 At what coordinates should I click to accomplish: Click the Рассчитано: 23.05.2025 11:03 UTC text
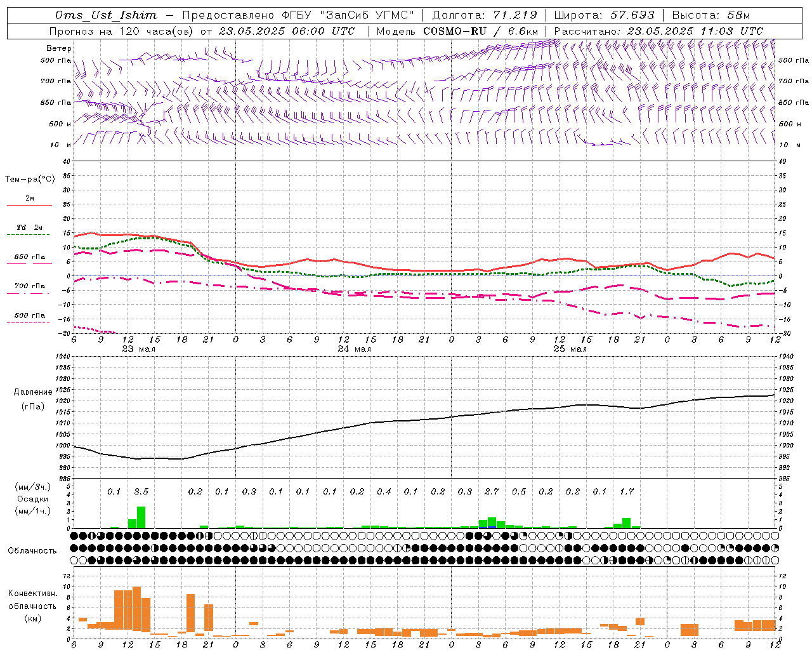tap(658, 31)
